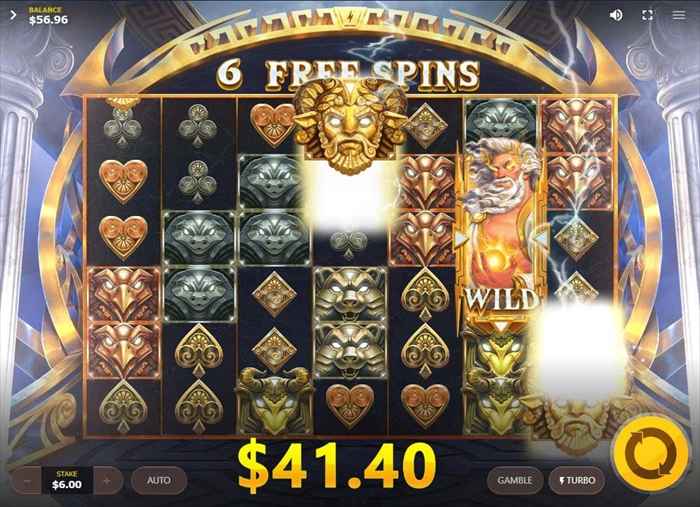Click the bottom minotaur symbol on third reel
Viewport: 700px width, 507px height.
(x=275, y=400)
